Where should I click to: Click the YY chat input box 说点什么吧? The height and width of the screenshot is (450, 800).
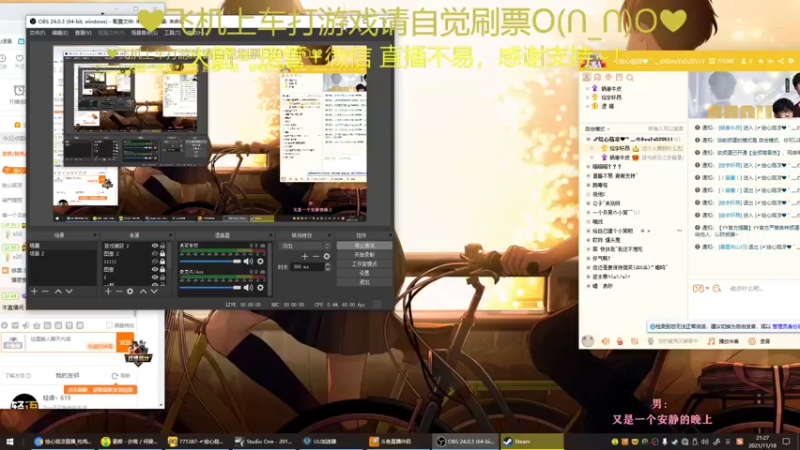[x=745, y=289]
